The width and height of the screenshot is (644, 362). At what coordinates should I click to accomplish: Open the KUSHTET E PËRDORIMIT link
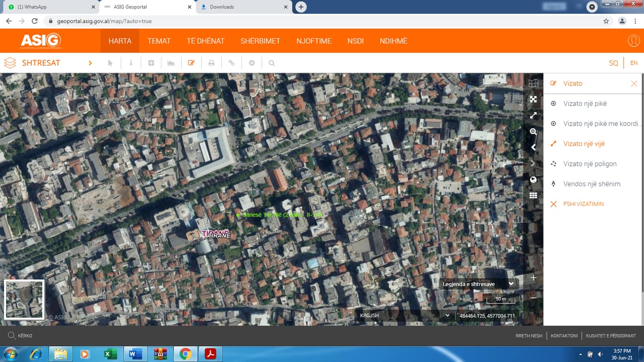(611, 336)
